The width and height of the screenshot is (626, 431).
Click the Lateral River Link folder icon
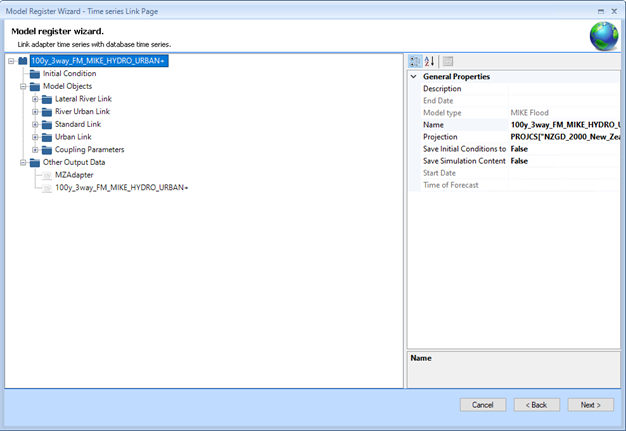47,99
